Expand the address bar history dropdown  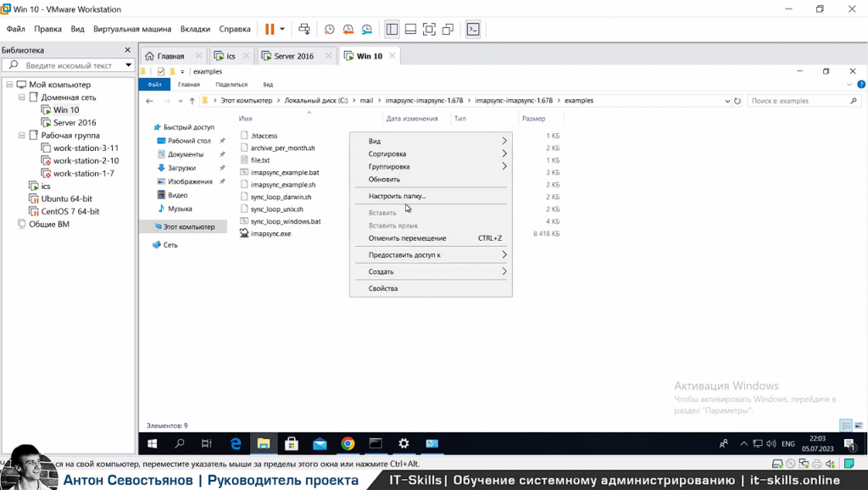(727, 101)
